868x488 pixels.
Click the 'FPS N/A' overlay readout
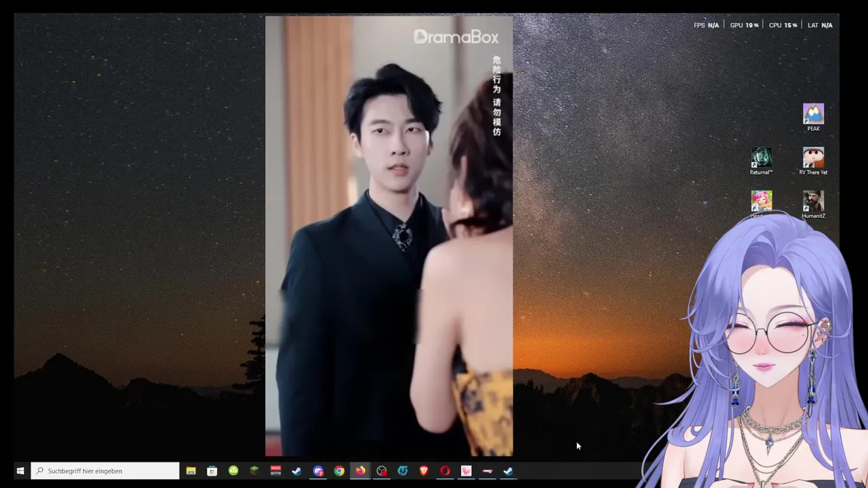tap(706, 25)
